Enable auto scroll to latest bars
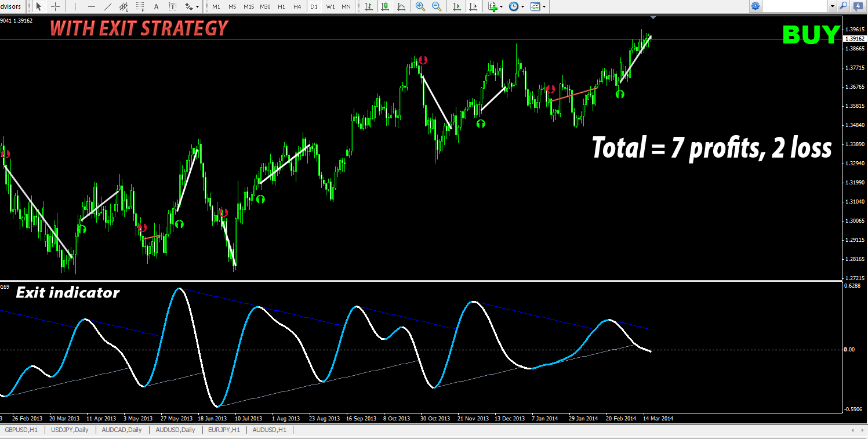Screen dimensions: 868x439 tap(457, 6)
